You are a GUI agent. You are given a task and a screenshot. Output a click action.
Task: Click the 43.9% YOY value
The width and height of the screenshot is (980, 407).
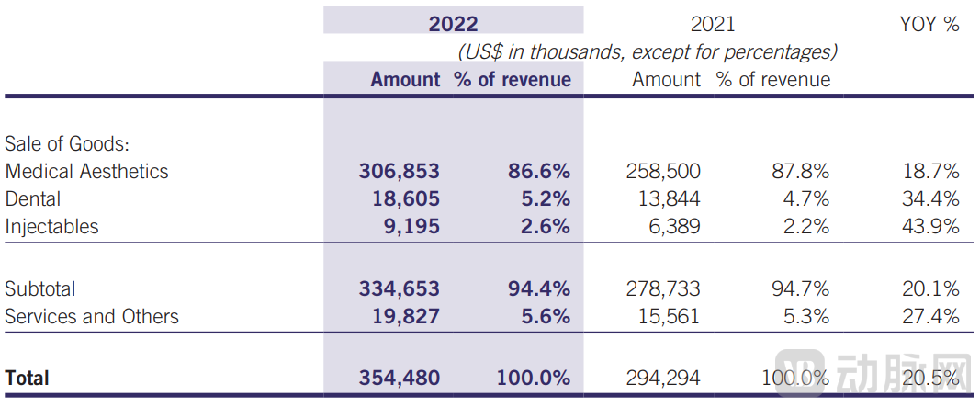pos(930,226)
